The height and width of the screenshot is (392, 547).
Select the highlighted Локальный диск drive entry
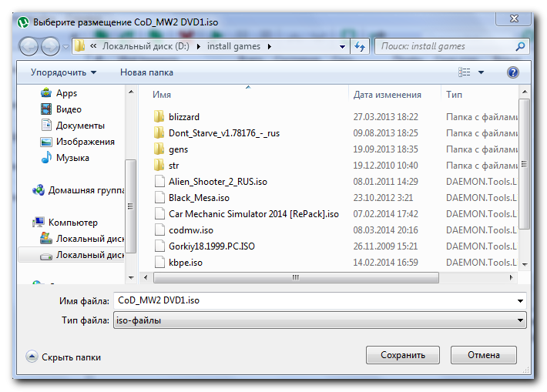71,255
